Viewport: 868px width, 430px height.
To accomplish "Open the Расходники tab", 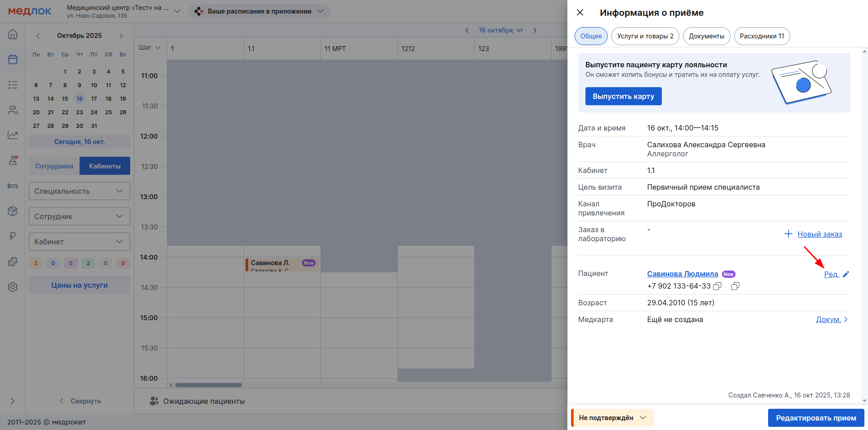I will (x=762, y=36).
